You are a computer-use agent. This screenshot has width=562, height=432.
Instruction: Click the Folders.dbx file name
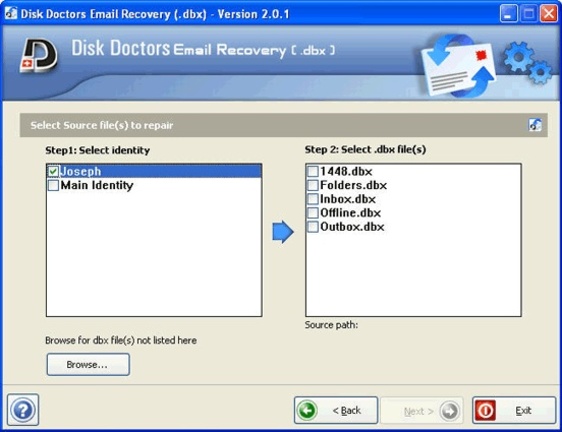(353, 185)
